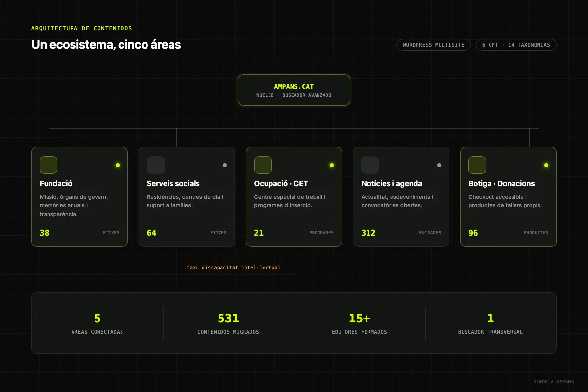Open the Ocupació · CET card title
This screenshot has height=392, width=588.
(281, 184)
